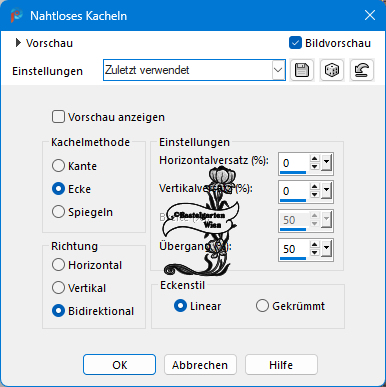This screenshot has height=387, width=386.
Task: Click the reset to default arrow icon
Action: (362, 70)
